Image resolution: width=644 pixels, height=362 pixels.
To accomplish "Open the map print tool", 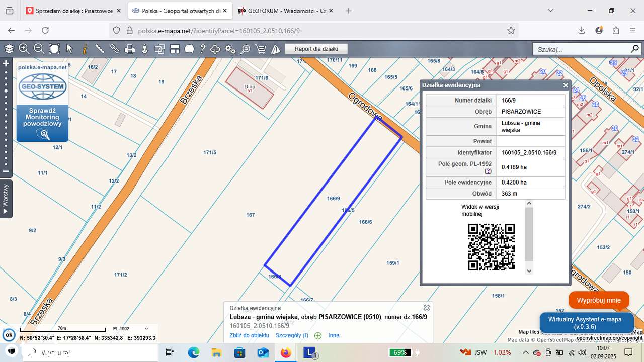I will [130, 49].
